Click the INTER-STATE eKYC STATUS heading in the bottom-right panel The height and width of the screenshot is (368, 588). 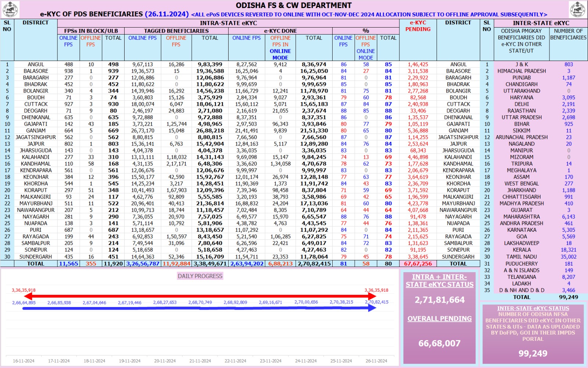coord(533,309)
